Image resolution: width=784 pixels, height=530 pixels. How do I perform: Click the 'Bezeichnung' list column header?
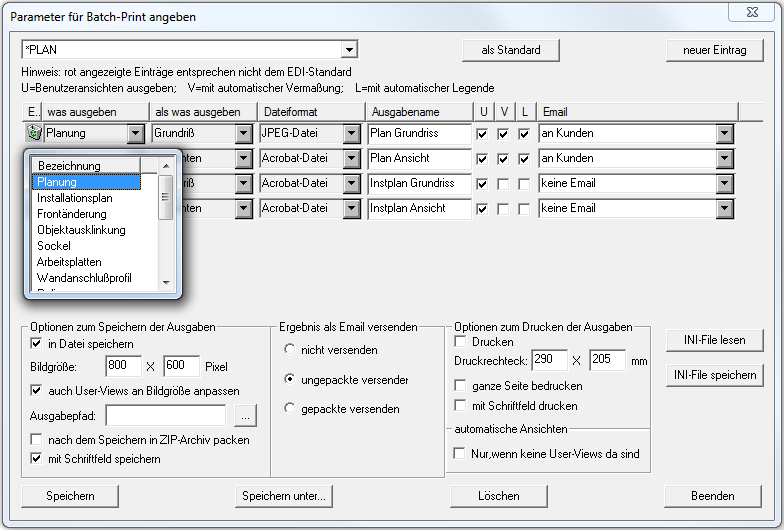86,166
